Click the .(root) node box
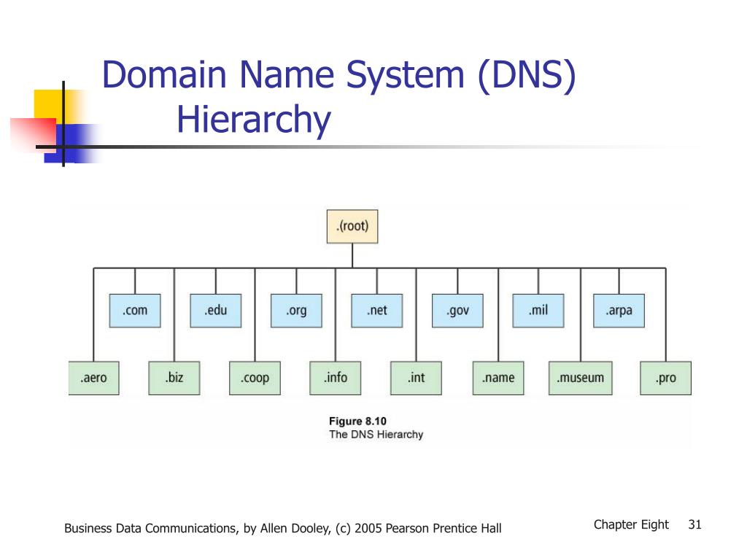747x560 pixels. pyautogui.click(x=352, y=227)
